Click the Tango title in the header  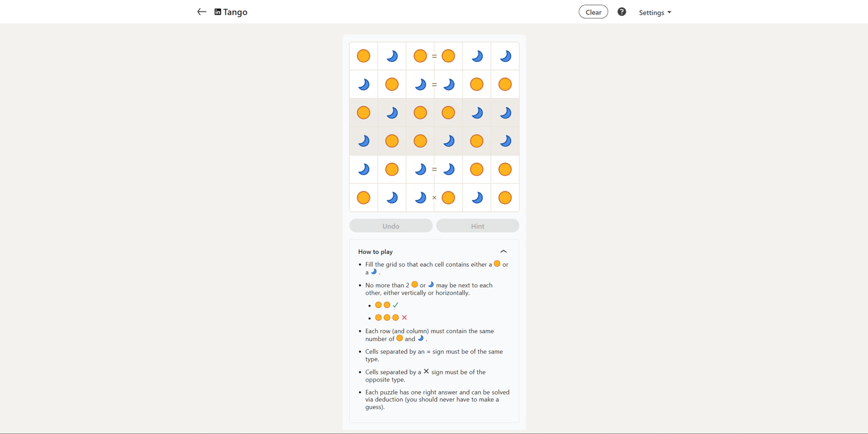click(x=235, y=12)
